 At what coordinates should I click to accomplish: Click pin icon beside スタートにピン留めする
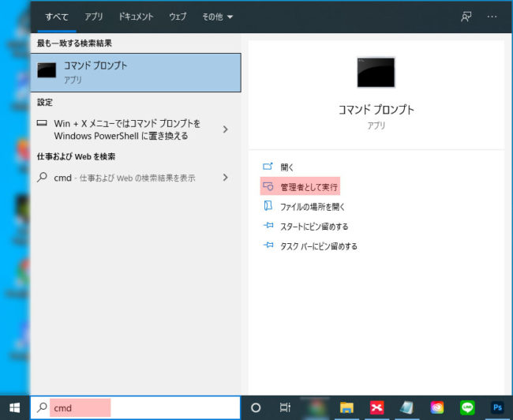tap(268, 225)
